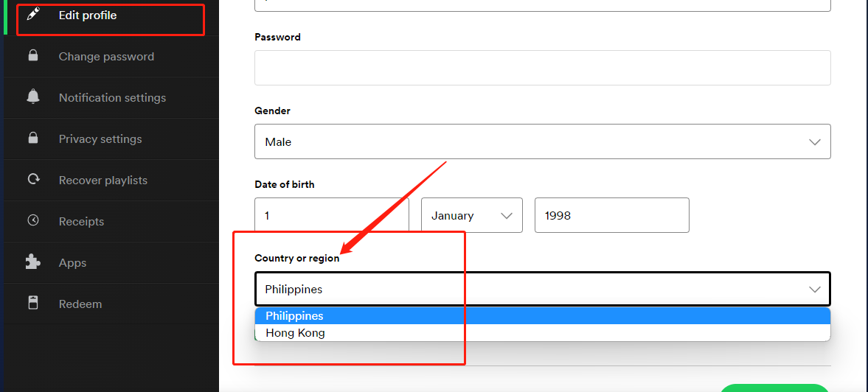
Task: Click the birth day field showing 1
Action: [331, 215]
